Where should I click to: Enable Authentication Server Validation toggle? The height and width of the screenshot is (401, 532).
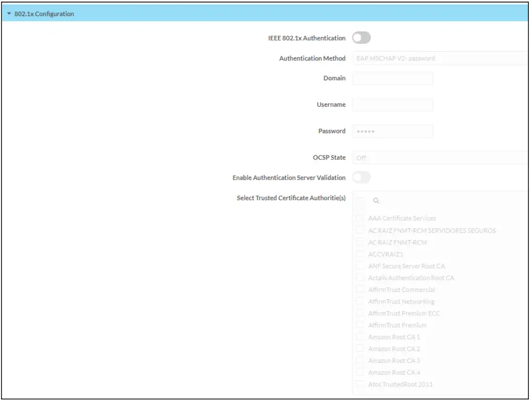[x=361, y=178]
